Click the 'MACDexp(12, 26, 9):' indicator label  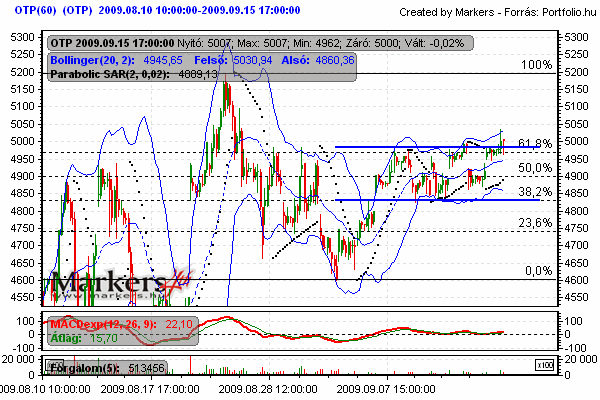click(103, 325)
